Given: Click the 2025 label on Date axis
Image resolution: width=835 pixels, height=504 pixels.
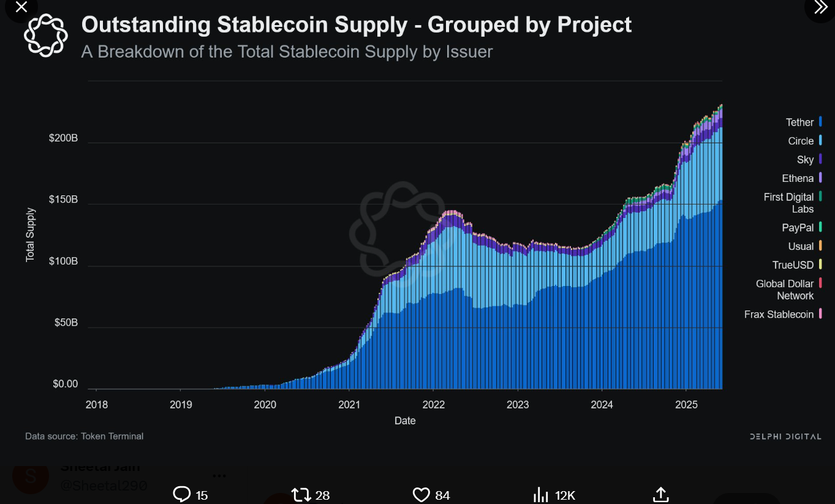Looking at the screenshot, I should tap(686, 405).
